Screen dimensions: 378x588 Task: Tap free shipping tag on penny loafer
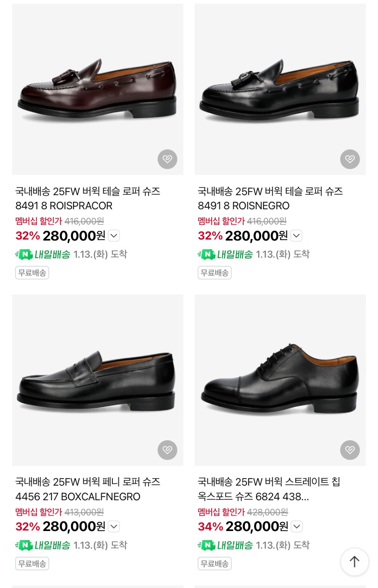[32, 563]
